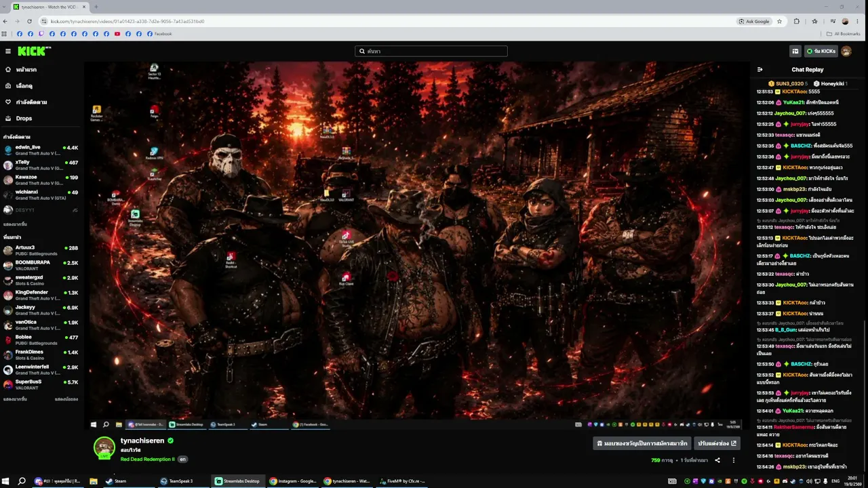The width and height of the screenshot is (868, 488).
Task: Click the Ask Google lens button
Action: point(754,21)
